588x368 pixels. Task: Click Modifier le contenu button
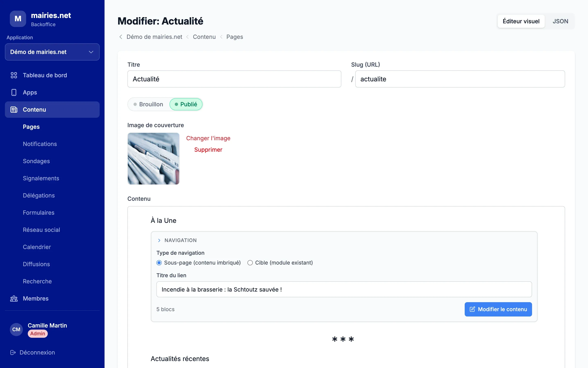click(498, 309)
